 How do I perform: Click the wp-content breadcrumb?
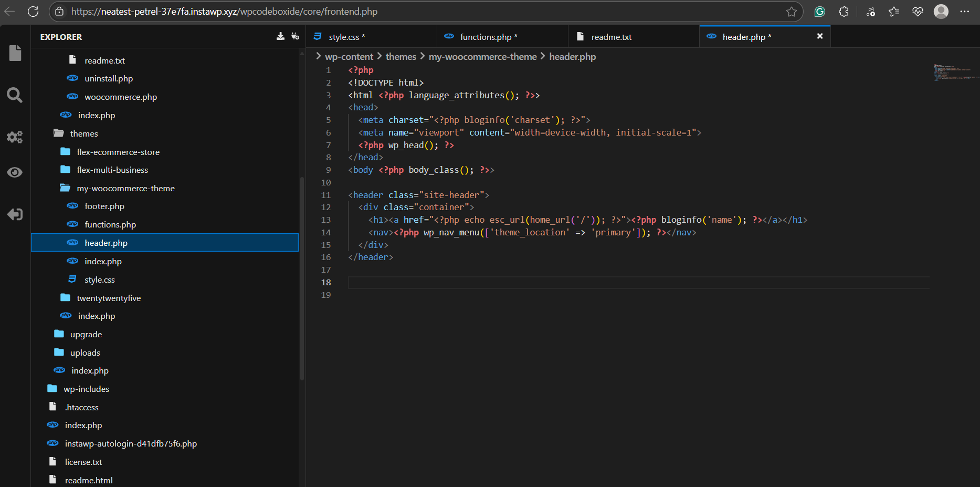coord(349,57)
